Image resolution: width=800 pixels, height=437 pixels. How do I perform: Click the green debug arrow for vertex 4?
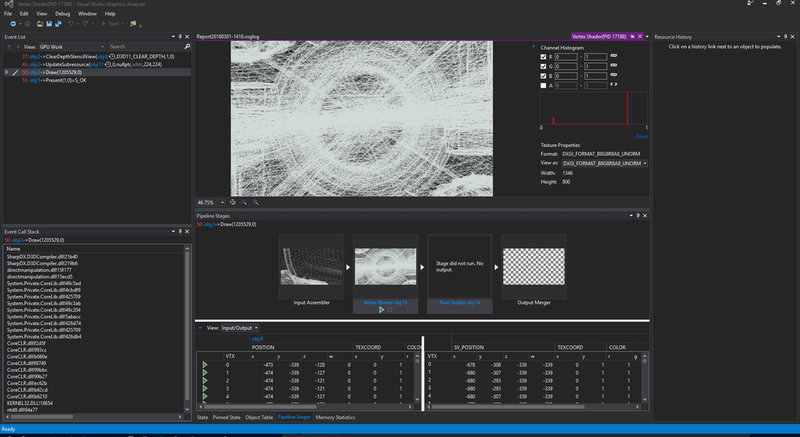(x=205, y=396)
